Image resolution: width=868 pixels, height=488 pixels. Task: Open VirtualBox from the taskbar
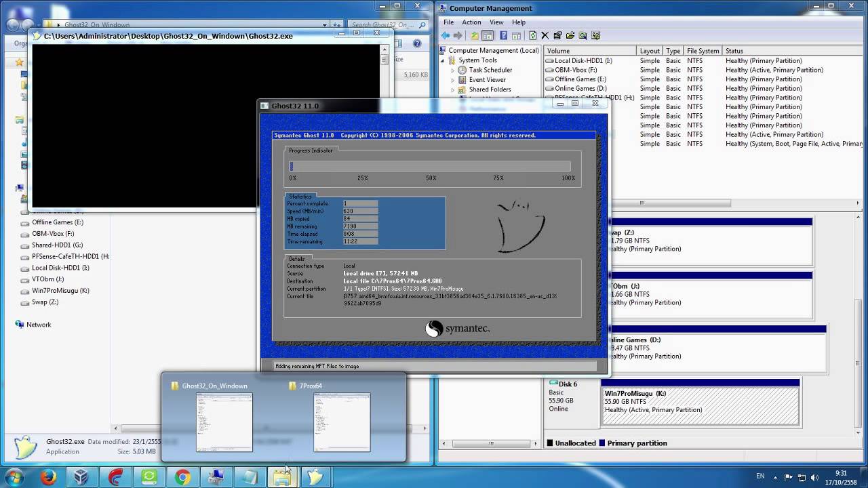pyautogui.click(x=81, y=477)
